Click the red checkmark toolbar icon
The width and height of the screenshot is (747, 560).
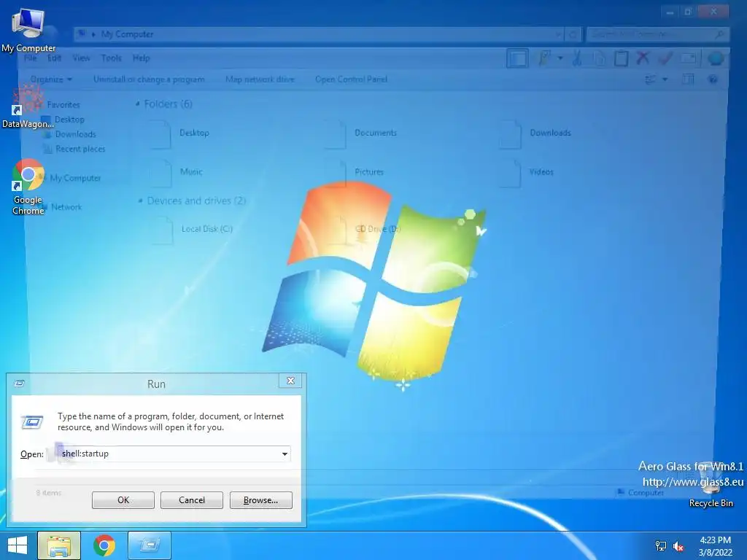(665, 58)
